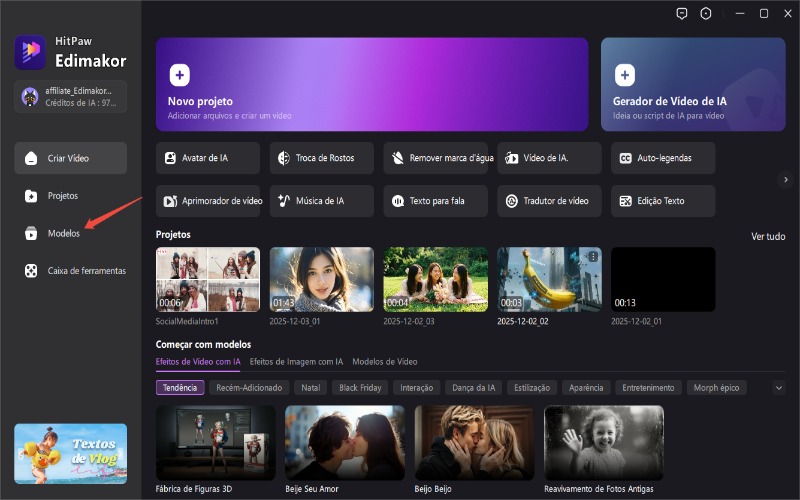Open the Auto-legendas tool

663,158
